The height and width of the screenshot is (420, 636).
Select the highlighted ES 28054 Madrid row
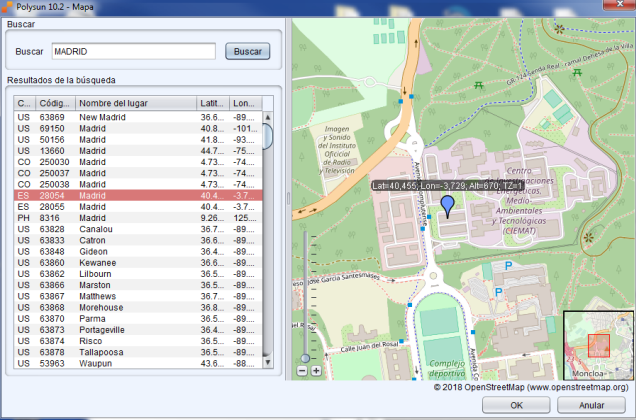tap(135, 196)
